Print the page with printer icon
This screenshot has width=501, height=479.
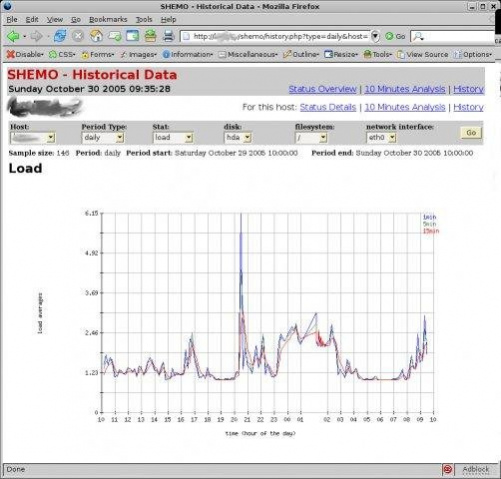[168, 36]
